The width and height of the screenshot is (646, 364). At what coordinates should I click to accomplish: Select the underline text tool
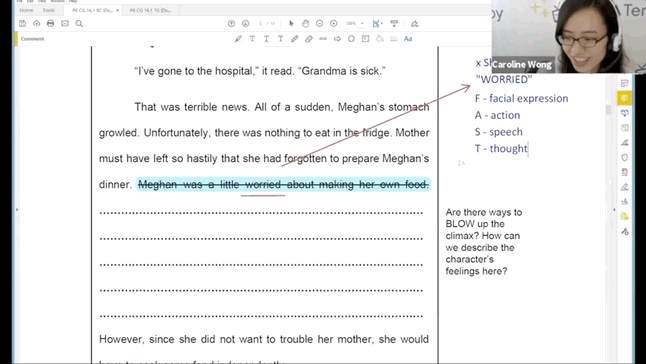pyautogui.click(x=267, y=39)
